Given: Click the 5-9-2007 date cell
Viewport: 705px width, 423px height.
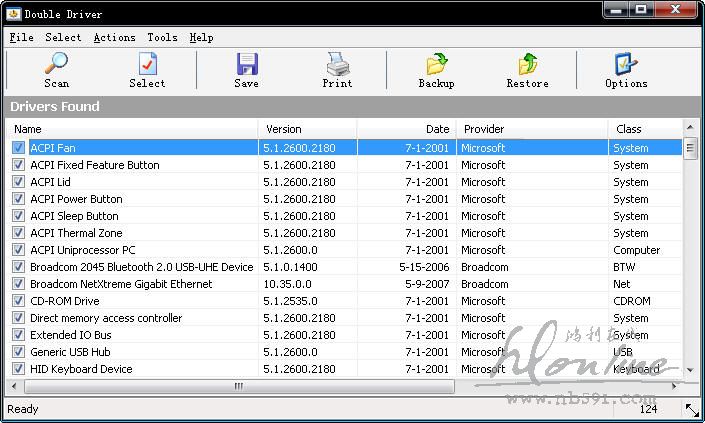Looking at the screenshot, I should point(427,284).
